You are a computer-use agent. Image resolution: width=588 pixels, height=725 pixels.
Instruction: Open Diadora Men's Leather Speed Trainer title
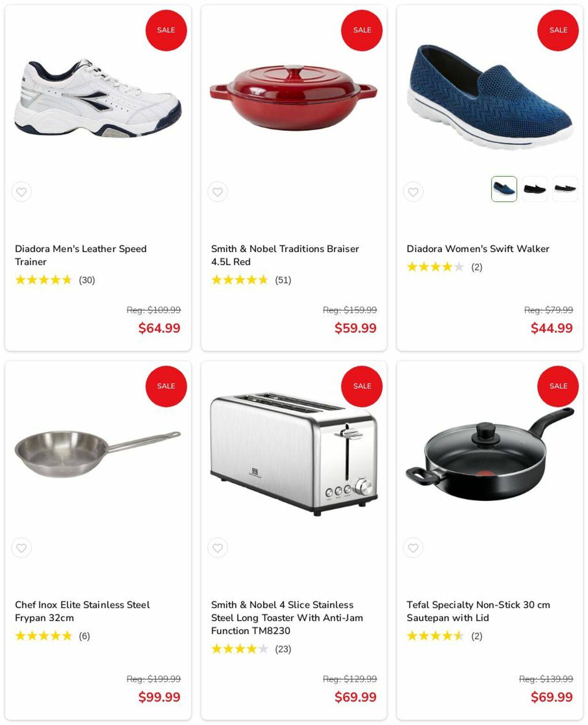point(80,255)
